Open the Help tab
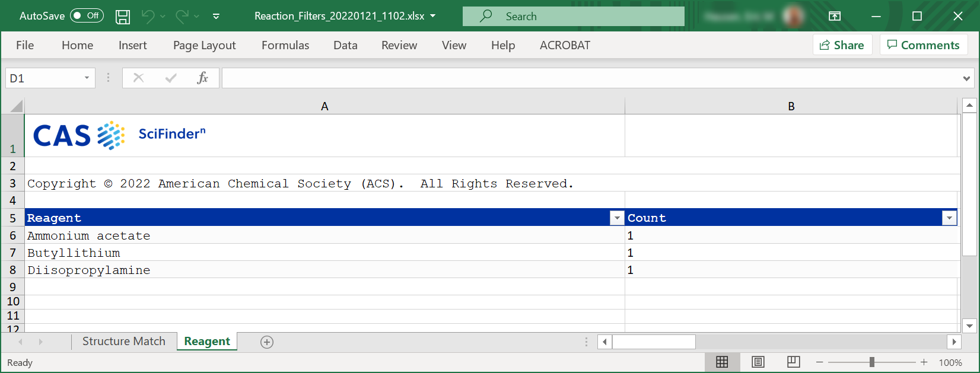Image resolution: width=980 pixels, height=373 pixels. coord(503,45)
